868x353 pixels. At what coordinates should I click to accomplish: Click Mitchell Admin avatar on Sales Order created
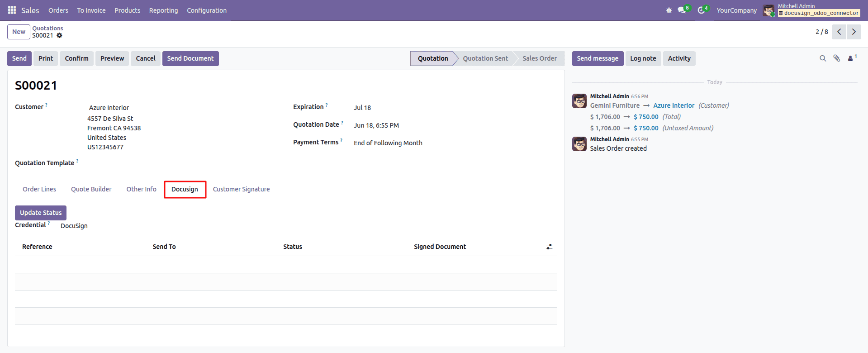pos(579,144)
